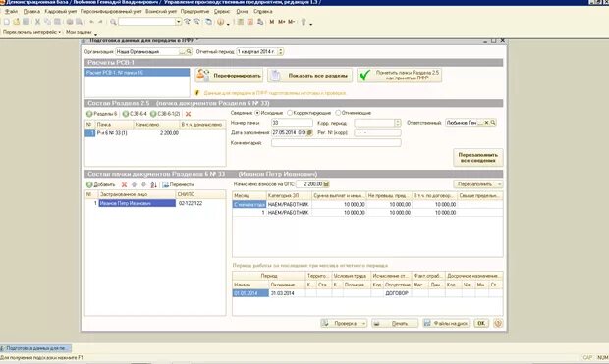
Task: Click the Cut scissors toolbar icon
Action: pos(37,22)
